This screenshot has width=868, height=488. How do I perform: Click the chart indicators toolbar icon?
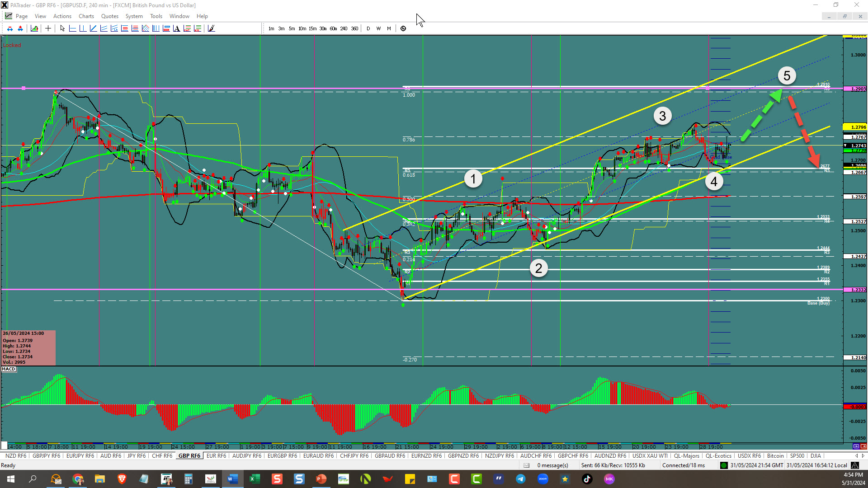coord(34,28)
